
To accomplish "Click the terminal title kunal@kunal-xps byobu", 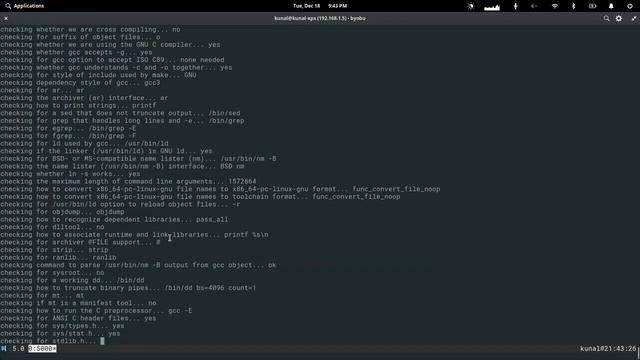I will point(320,18).
